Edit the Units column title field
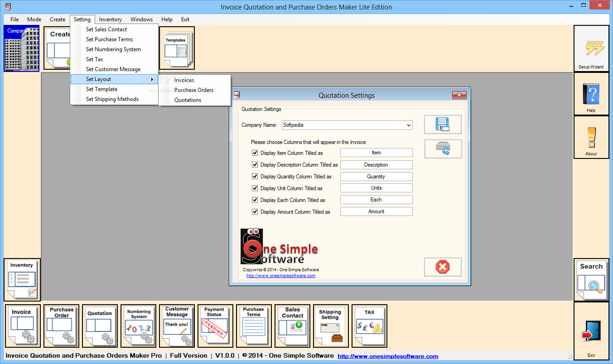The width and height of the screenshot is (613, 364). 376,188
